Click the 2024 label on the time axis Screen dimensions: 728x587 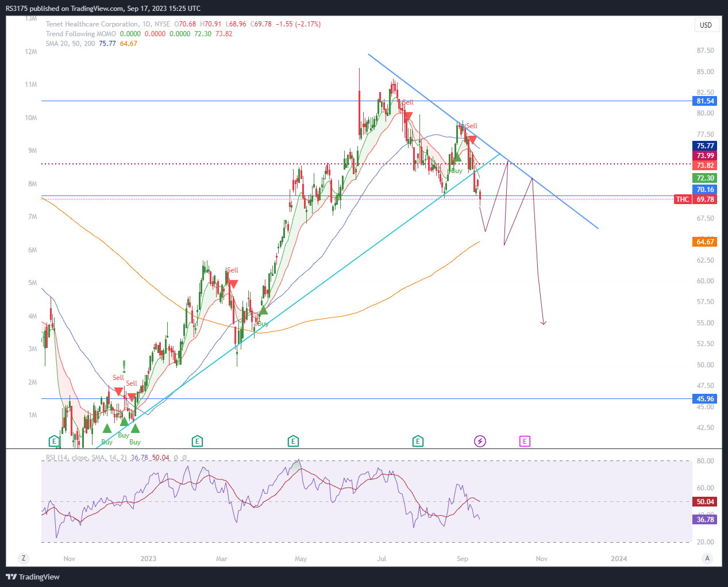(619, 559)
